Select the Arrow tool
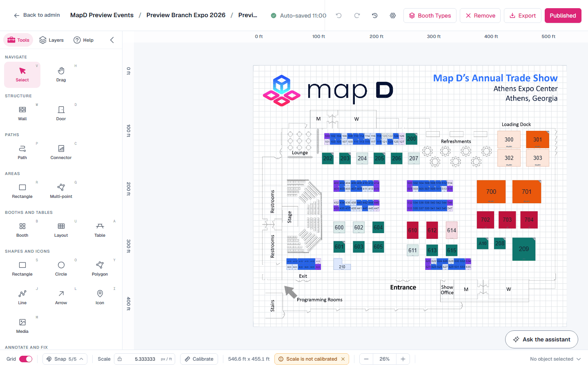The image size is (588, 368). point(61,297)
